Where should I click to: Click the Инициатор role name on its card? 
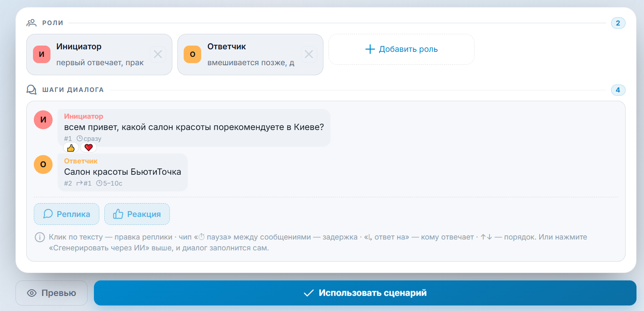coord(79,46)
